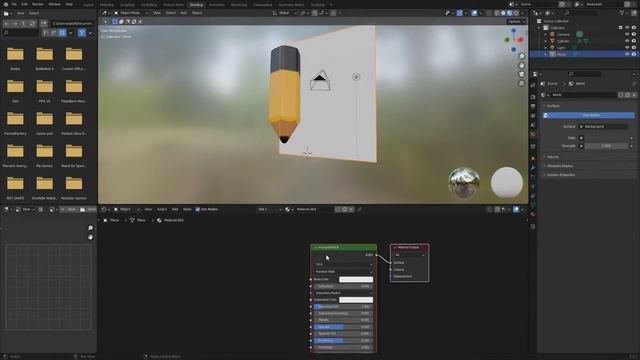Toggle the file browser filter button

82,33
